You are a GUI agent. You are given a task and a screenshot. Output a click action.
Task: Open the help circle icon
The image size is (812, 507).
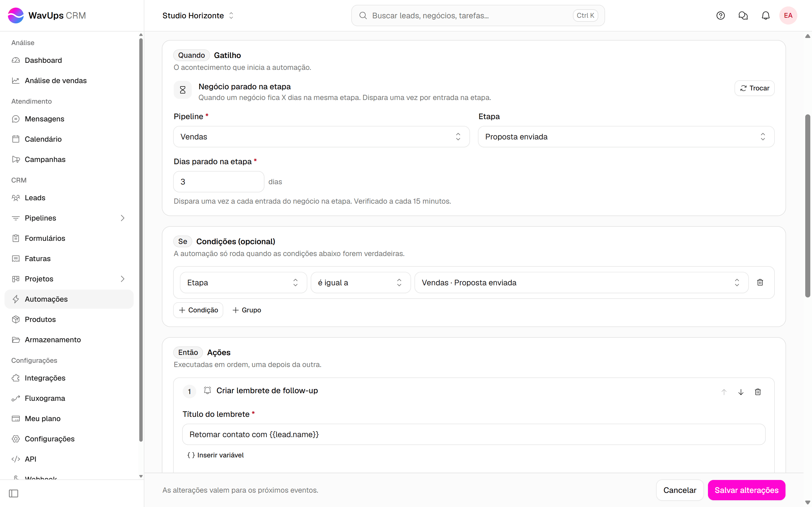point(720,15)
